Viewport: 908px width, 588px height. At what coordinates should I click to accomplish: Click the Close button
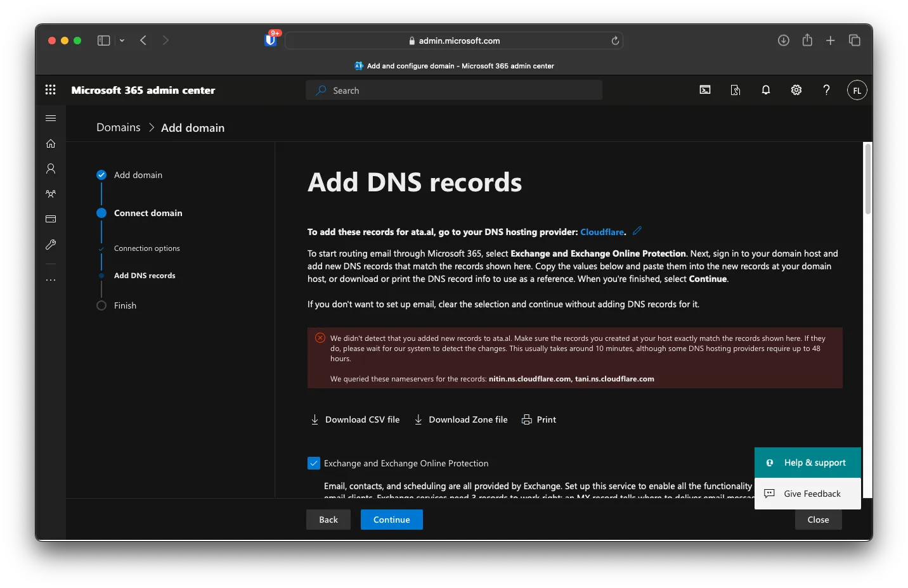click(818, 520)
